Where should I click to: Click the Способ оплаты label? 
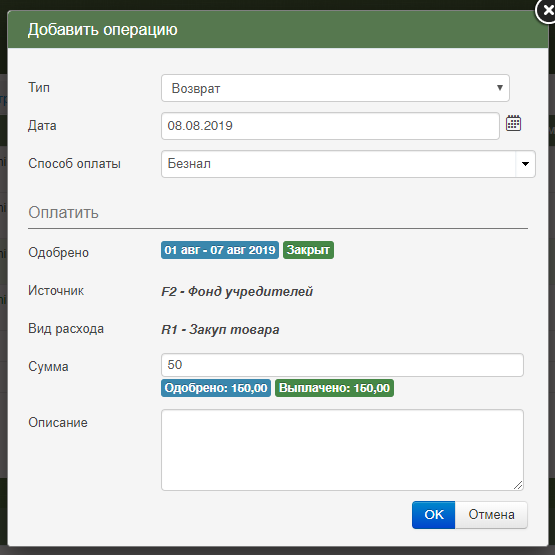tap(74, 164)
